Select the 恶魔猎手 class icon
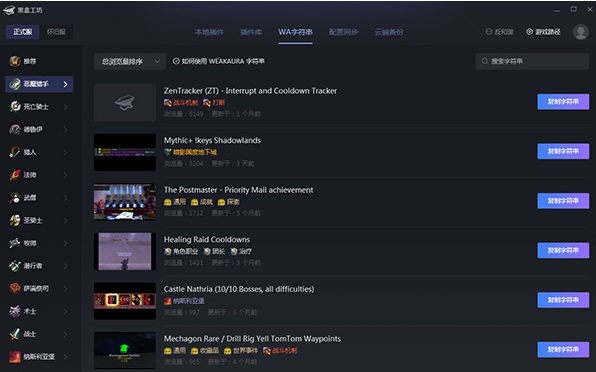Image resolution: width=596 pixels, height=372 pixels. tap(15, 84)
